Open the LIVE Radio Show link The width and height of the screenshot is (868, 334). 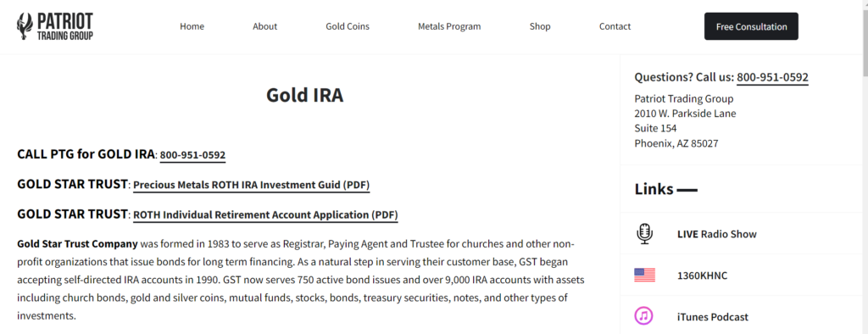click(x=717, y=234)
